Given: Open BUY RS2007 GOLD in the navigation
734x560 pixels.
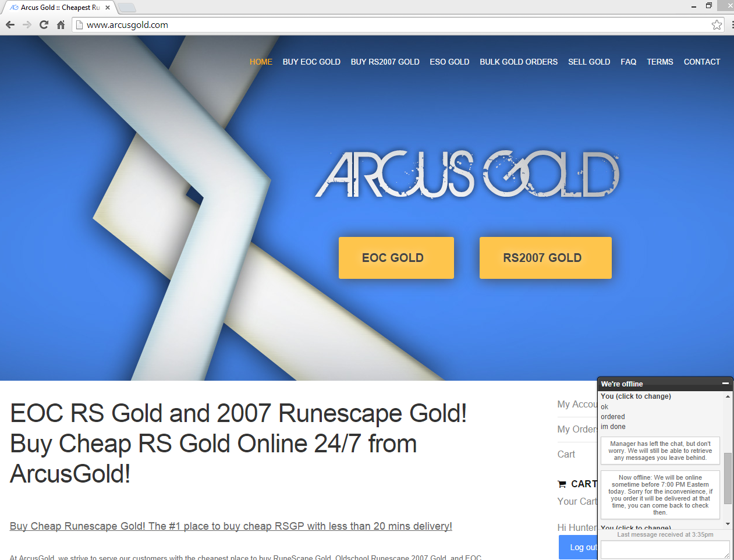Looking at the screenshot, I should [x=385, y=62].
